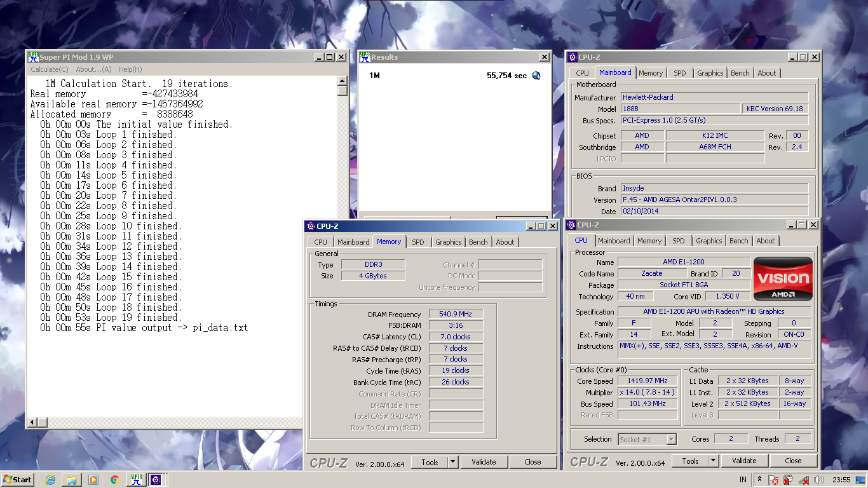This screenshot has height=488, width=868.
Task: Select CPU tab in CPU-Z Motherboard window
Action: pyautogui.click(x=582, y=73)
